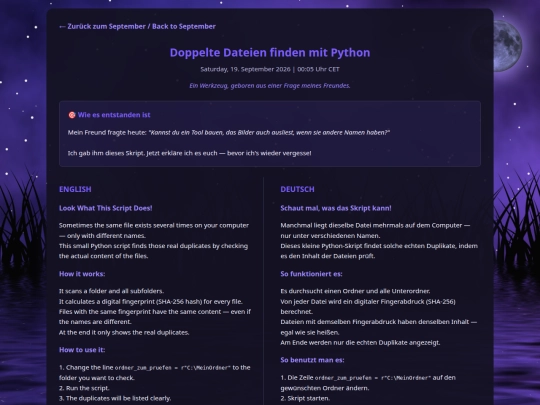Click line 'Am Ende werden nur die echten Duplikate angezeigt.'
The height and width of the screenshot is (405, 540).
(x=360, y=343)
